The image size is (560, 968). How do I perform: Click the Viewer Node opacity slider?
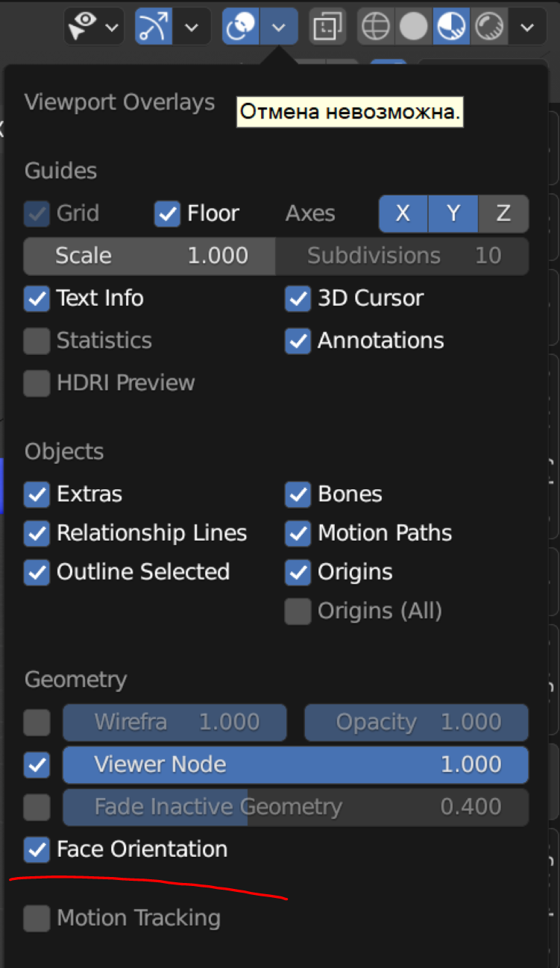(x=295, y=764)
